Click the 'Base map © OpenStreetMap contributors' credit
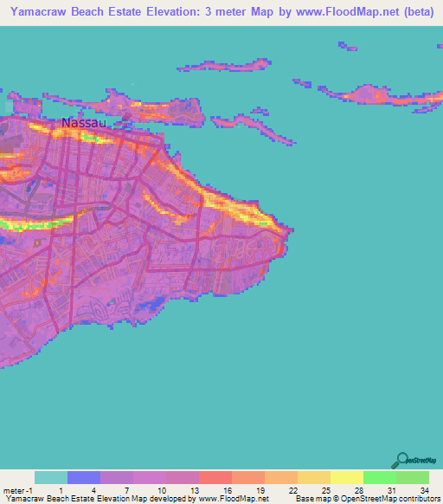Screen dimensions: 443x504 click(x=368, y=499)
